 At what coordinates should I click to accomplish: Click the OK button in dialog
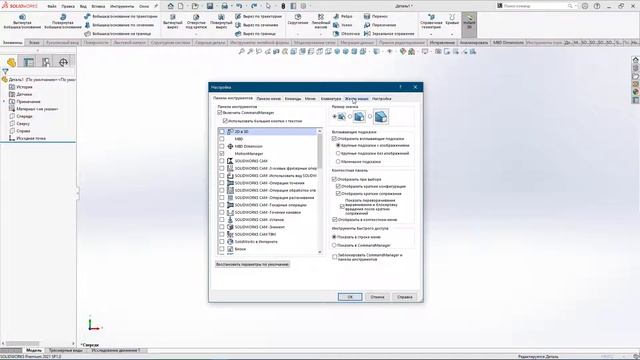pos(350,297)
